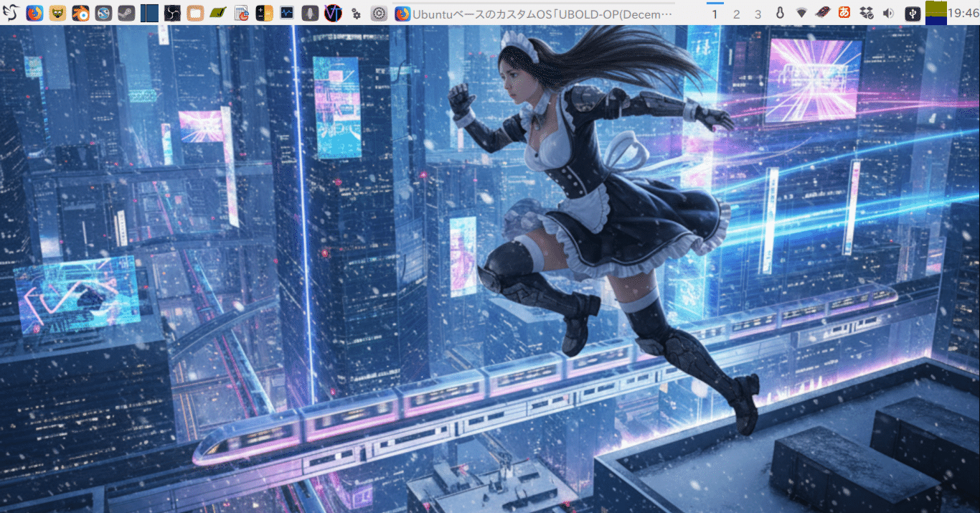Switch to workspace 1
Viewport: 980px width, 513px height.
715,14
